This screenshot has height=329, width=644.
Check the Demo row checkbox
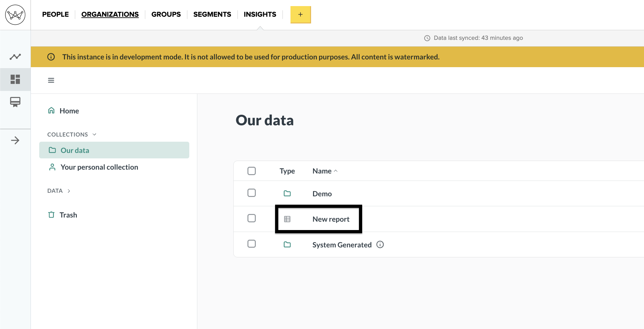[252, 193]
